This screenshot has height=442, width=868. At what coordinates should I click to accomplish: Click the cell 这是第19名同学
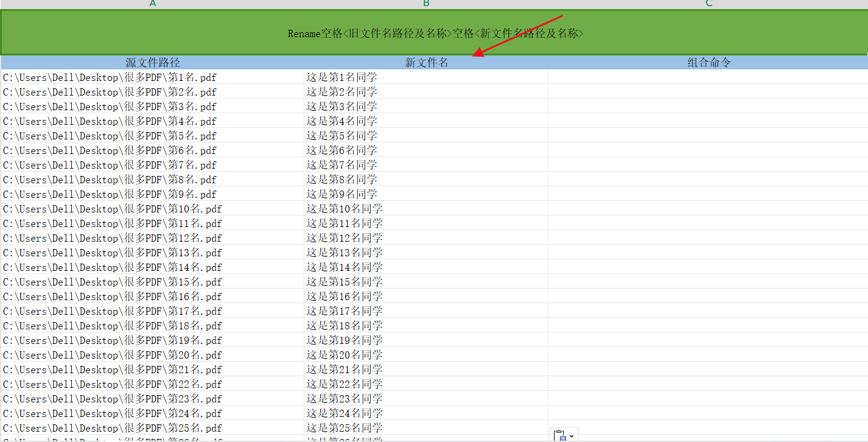point(426,340)
